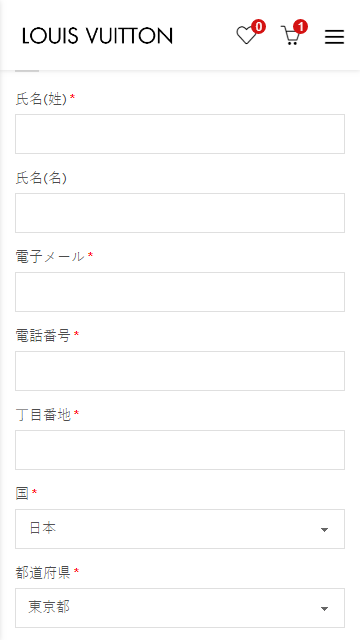Click the arrow on the 日本 dropdown
Screen dimensions: 360x640
coord(324,530)
